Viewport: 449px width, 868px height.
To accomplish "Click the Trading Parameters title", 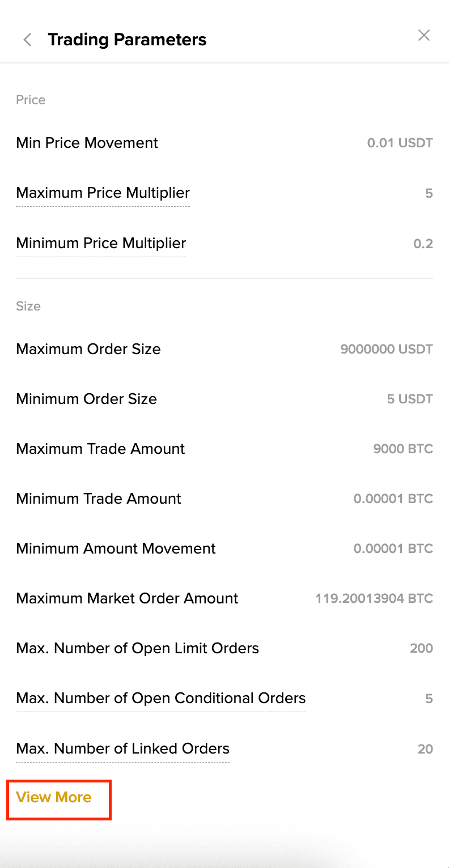I will tap(127, 40).
